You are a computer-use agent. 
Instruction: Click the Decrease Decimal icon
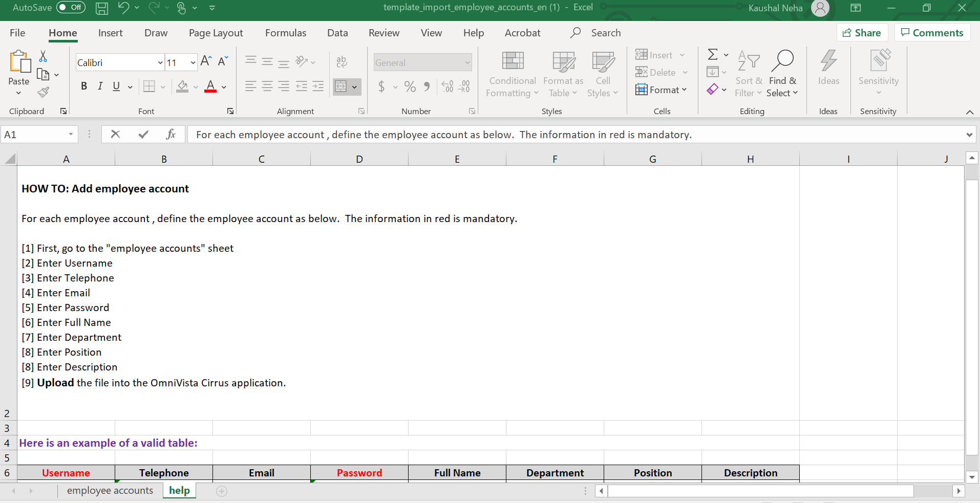pyautogui.click(x=464, y=86)
